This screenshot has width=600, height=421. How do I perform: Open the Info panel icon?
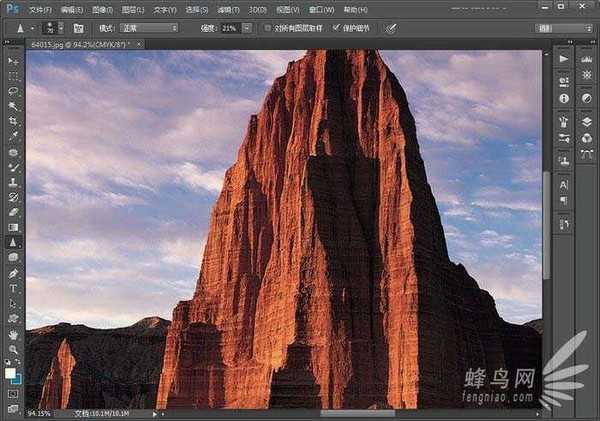tap(564, 98)
